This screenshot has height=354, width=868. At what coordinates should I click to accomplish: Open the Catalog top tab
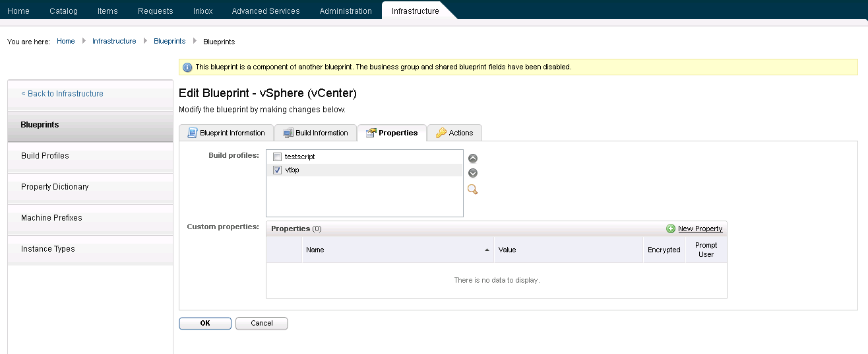63,11
